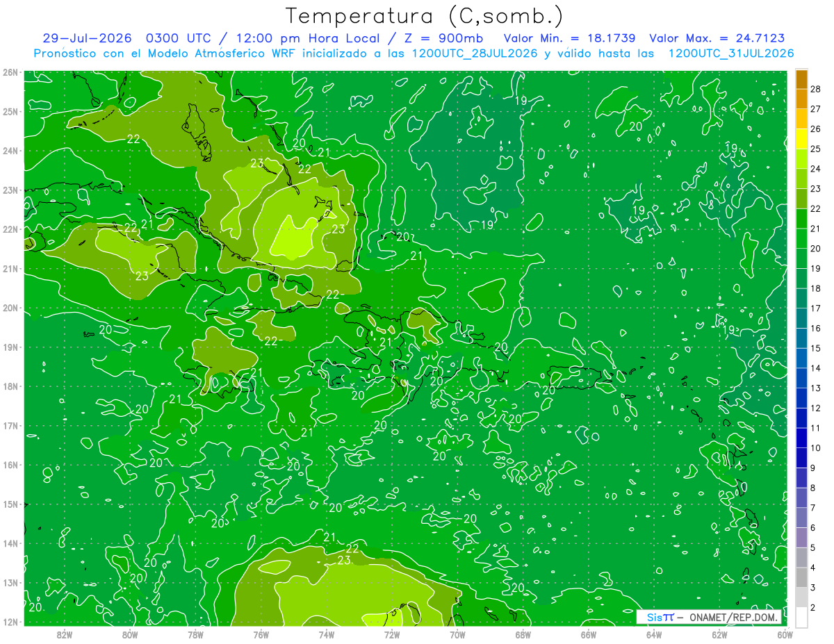Viewport: 834px width, 644px height.
Task: Click the "13N" latitude axis label
Action: pyautogui.click(x=10, y=583)
